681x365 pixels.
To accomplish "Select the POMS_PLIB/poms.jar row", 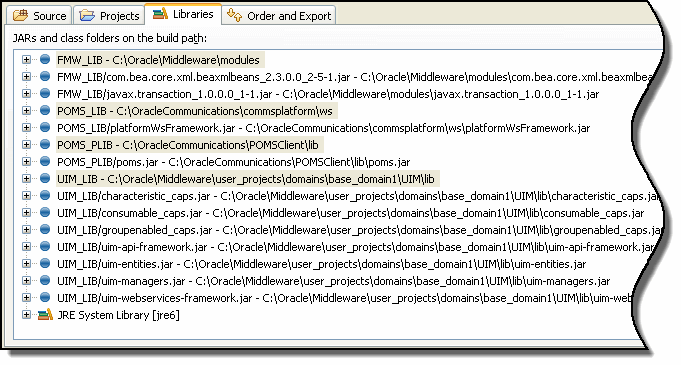I will pyautogui.click(x=234, y=162).
